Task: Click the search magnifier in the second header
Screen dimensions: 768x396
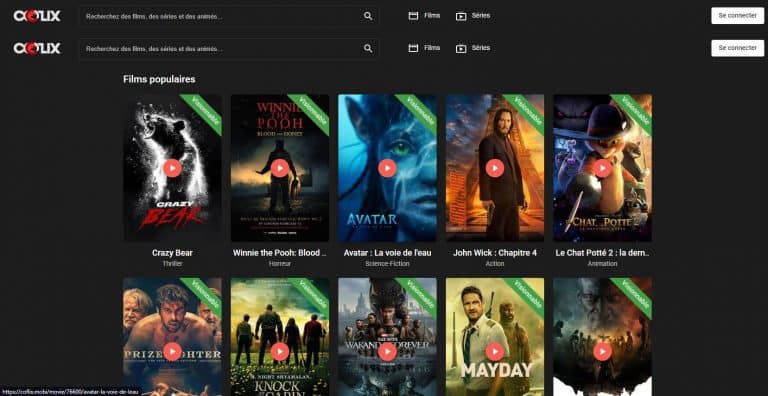Action: (368, 49)
